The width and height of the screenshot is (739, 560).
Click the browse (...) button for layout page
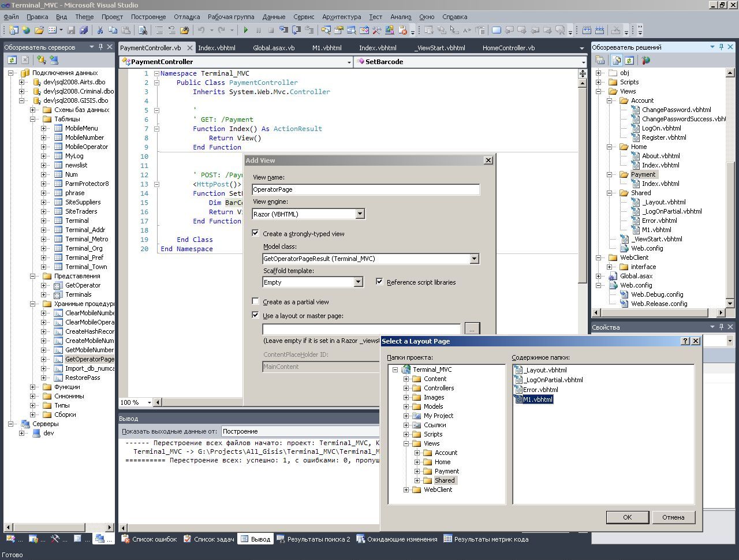[472, 328]
